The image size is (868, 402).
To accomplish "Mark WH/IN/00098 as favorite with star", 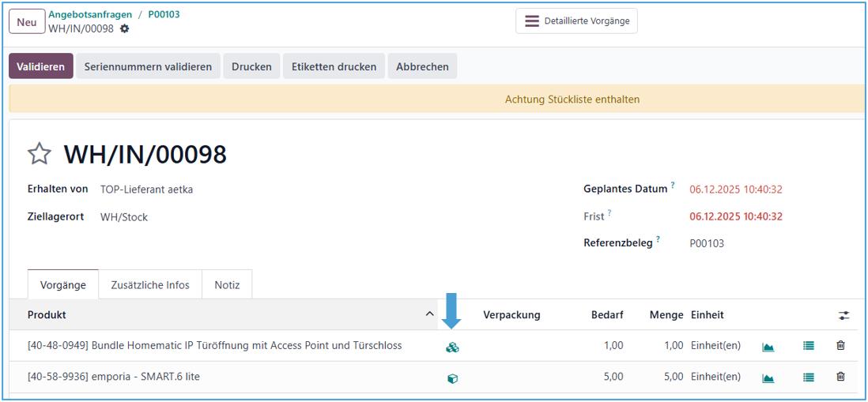I will tap(40, 153).
